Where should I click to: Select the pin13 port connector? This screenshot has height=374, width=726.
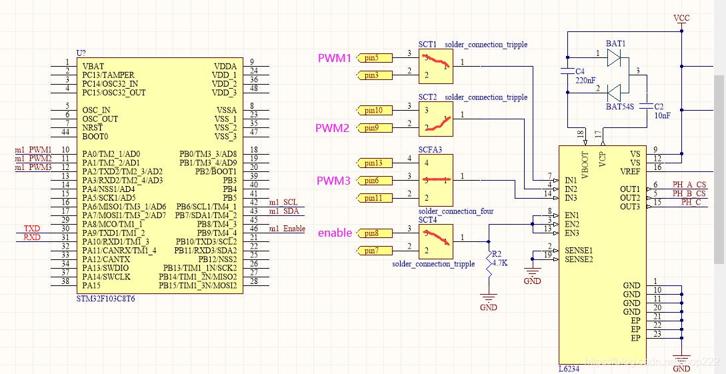[375, 163]
